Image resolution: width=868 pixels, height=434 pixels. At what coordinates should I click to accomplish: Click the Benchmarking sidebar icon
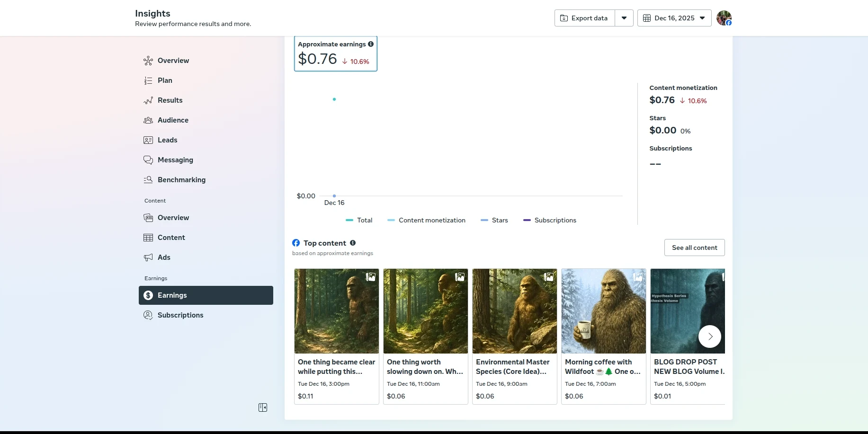click(x=148, y=180)
